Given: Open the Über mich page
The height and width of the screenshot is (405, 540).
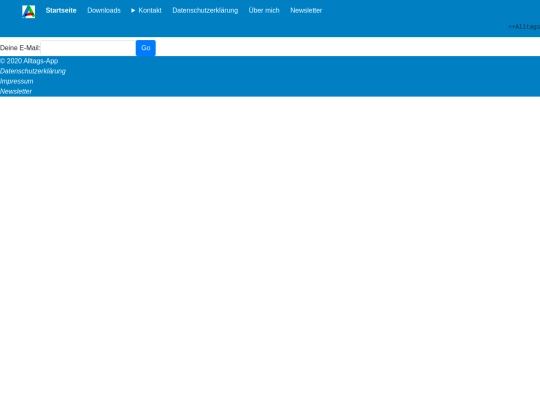Looking at the screenshot, I should 264,10.
